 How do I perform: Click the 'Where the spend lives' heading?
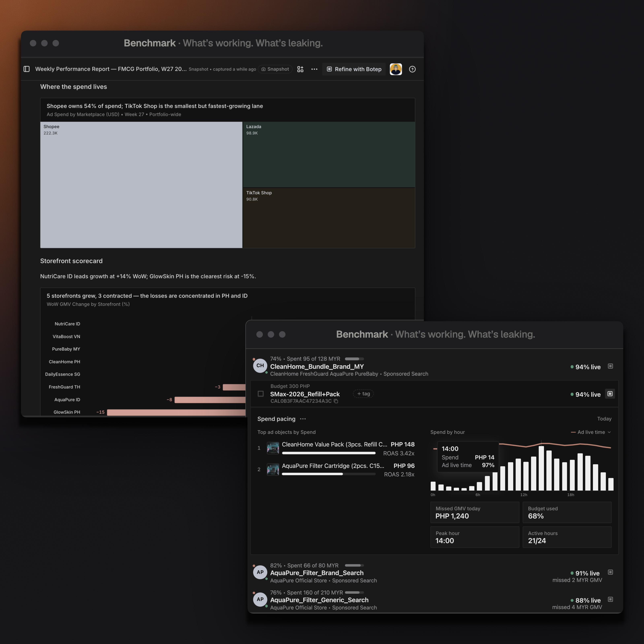click(74, 87)
